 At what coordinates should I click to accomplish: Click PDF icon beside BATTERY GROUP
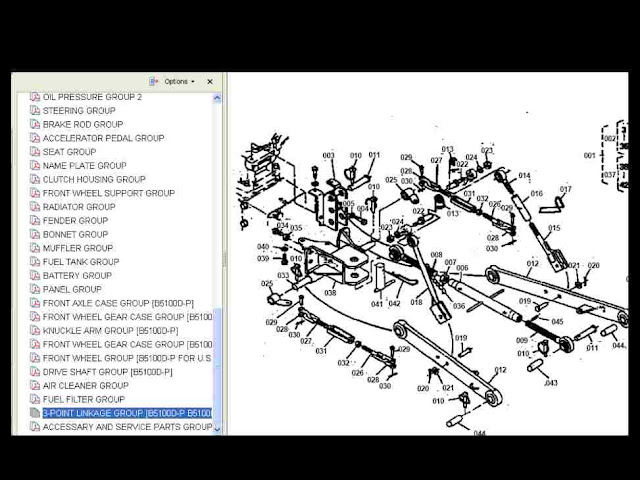point(35,276)
